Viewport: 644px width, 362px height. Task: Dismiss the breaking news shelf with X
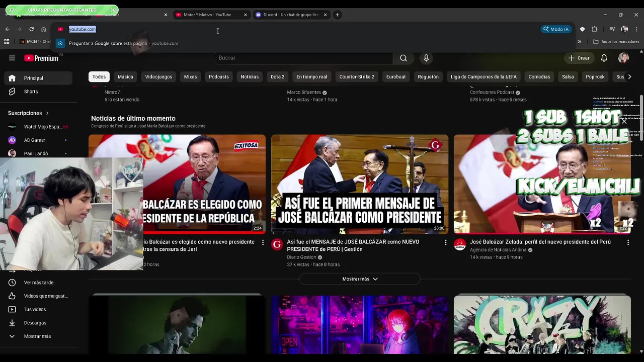pos(624,121)
